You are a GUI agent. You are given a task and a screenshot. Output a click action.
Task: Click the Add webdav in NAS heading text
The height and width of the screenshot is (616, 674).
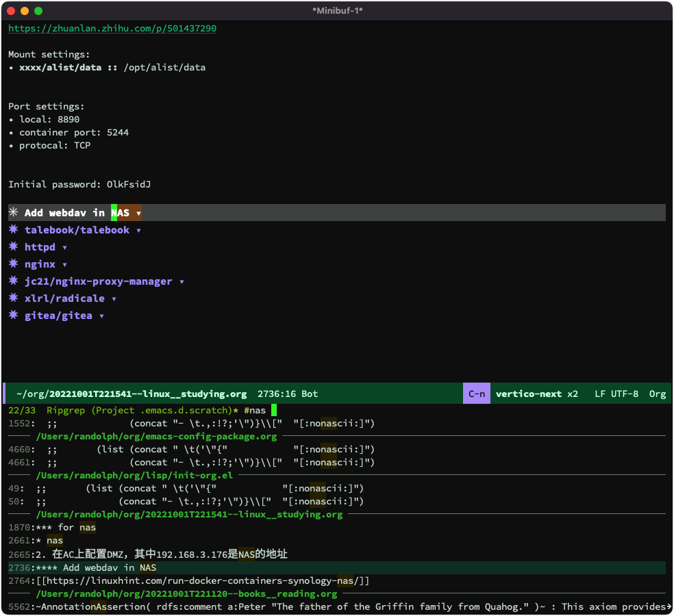(x=77, y=213)
